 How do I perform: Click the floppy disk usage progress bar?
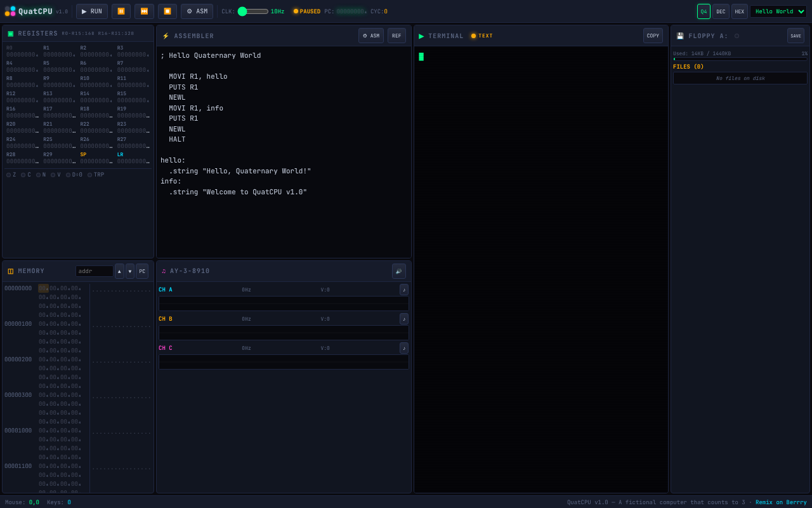point(740,59)
